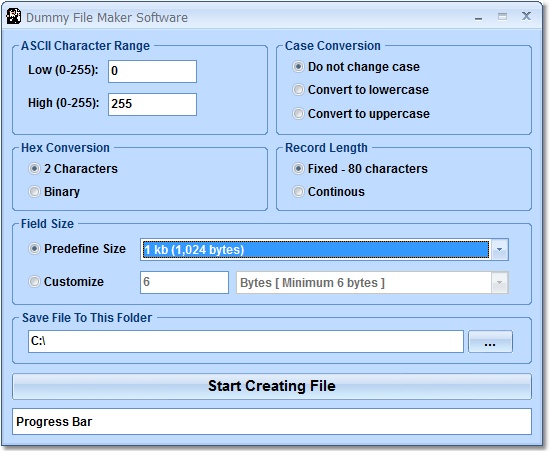The width and height of the screenshot is (550, 453).
Task: Click the customize size number field
Action: pos(184,282)
